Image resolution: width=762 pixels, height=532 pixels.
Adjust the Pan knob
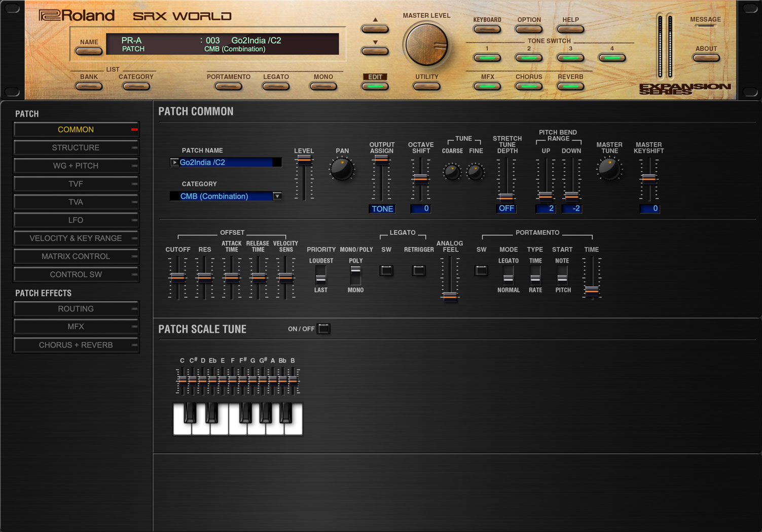coord(342,169)
